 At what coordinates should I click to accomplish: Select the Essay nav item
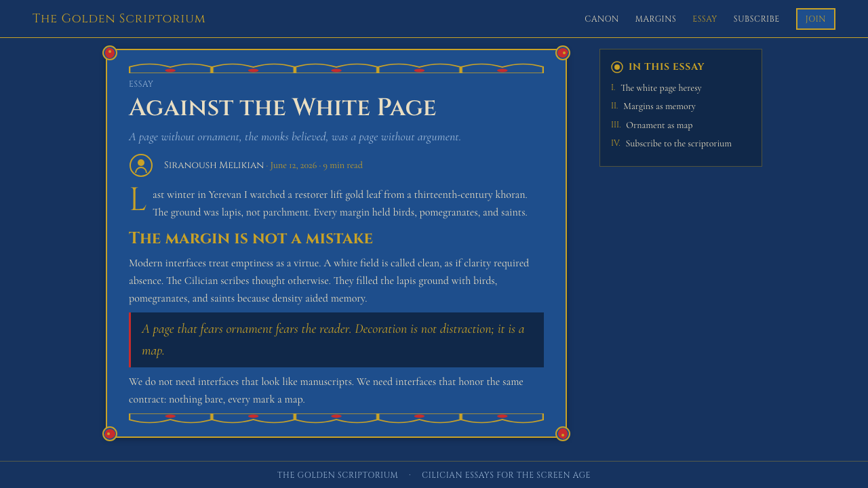click(x=705, y=19)
